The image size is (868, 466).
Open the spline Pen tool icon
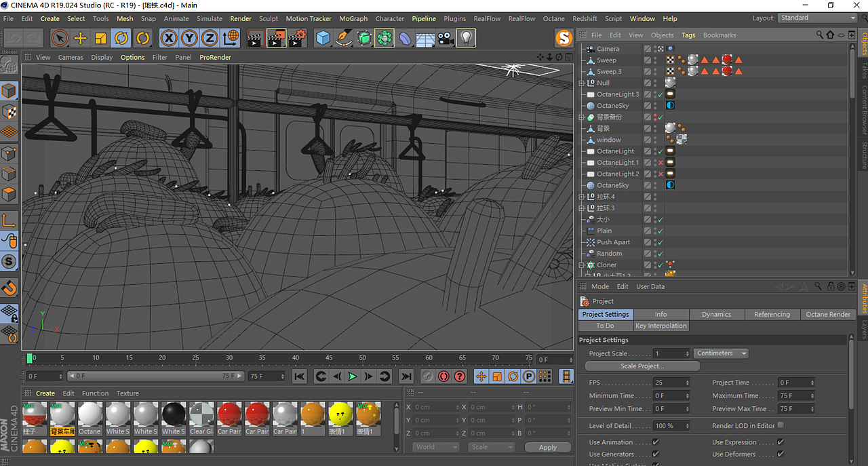tap(344, 38)
